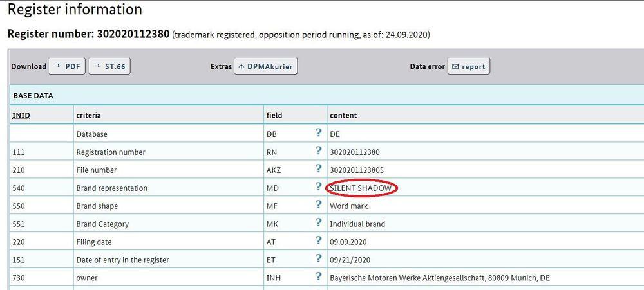
Task: Click the BASE DATA section header
Action: pyautogui.click(x=33, y=96)
